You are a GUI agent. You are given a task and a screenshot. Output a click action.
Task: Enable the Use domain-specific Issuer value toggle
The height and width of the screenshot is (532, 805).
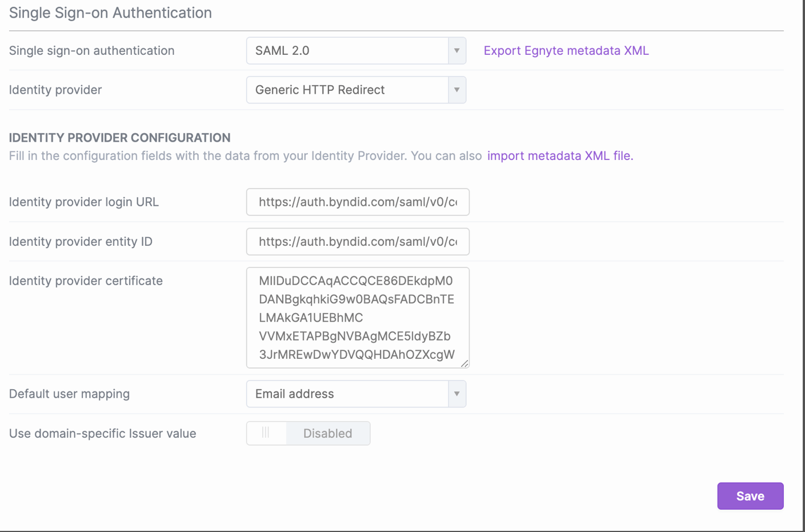point(308,433)
